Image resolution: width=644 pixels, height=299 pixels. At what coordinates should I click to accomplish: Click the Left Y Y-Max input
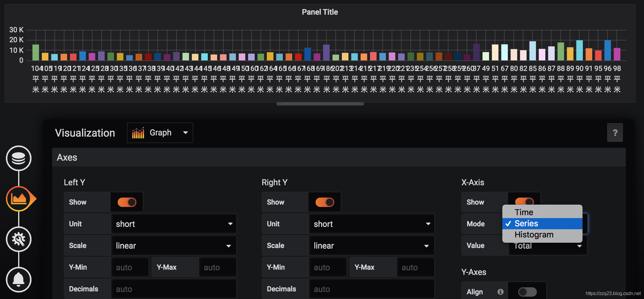[x=218, y=267]
